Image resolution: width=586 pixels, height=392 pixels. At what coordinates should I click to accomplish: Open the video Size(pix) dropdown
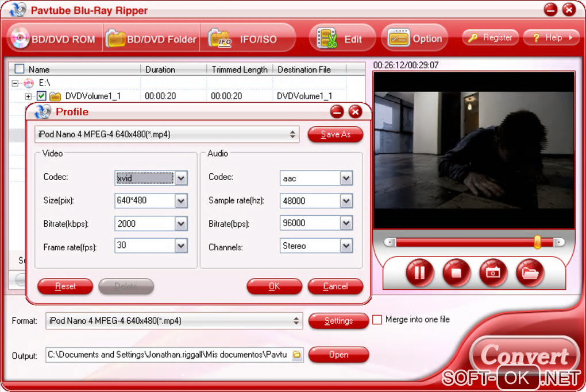(181, 201)
